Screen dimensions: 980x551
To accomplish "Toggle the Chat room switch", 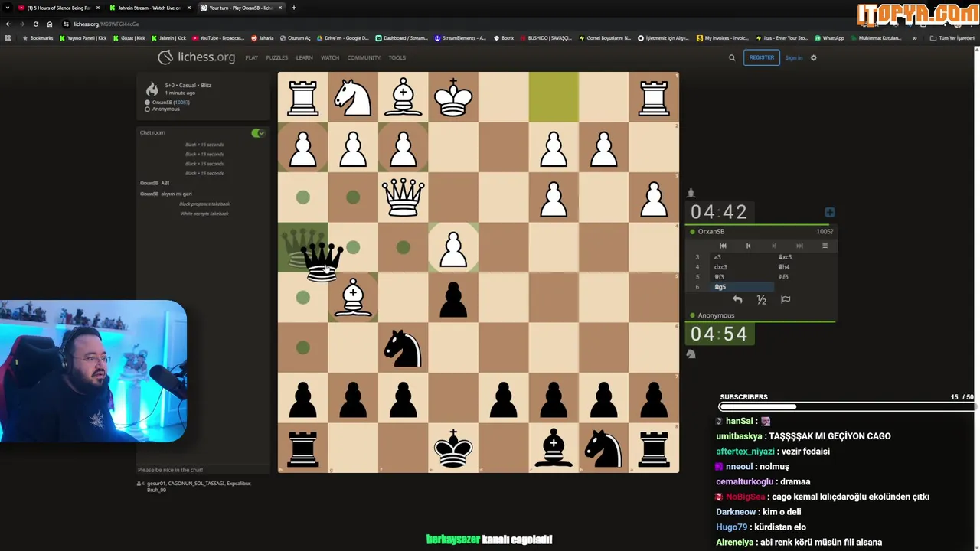I will click(258, 133).
